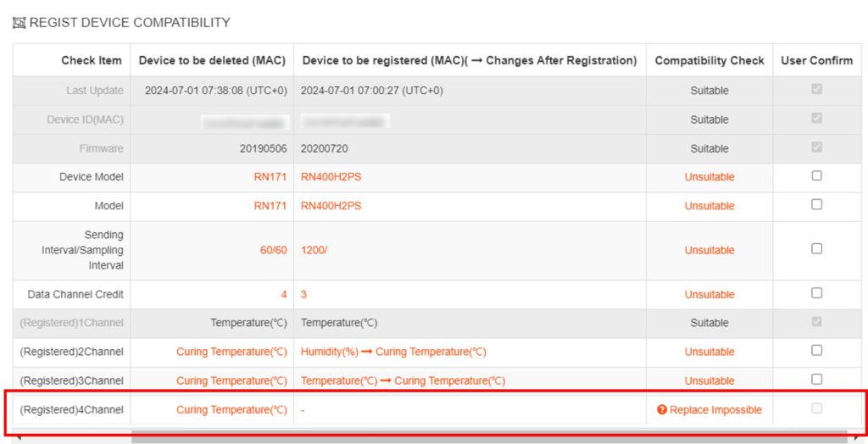
Task: Click the firmware value 20200720
Action: click(x=325, y=148)
